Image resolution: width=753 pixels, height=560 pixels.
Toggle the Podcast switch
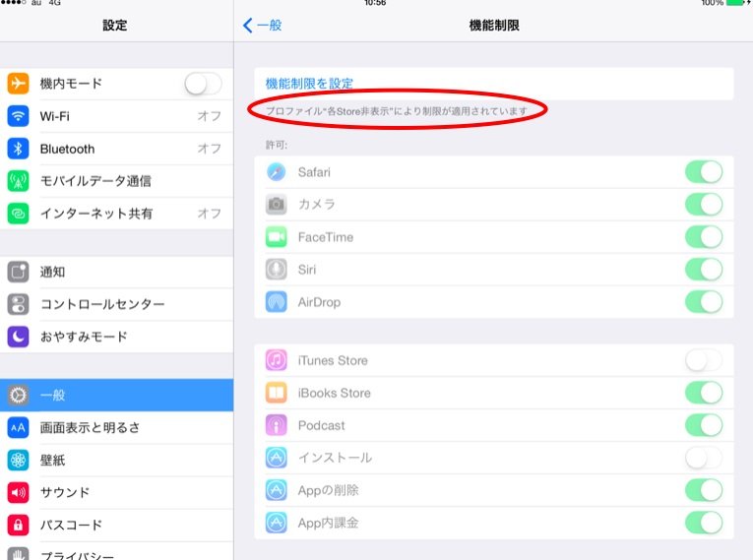click(x=704, y=425)
